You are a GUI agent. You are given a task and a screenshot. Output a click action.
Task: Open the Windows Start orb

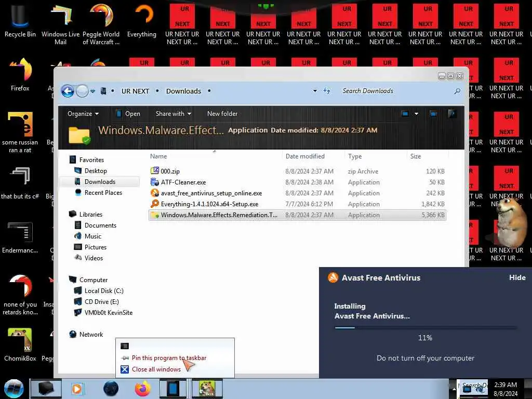(x=14, y=389)
